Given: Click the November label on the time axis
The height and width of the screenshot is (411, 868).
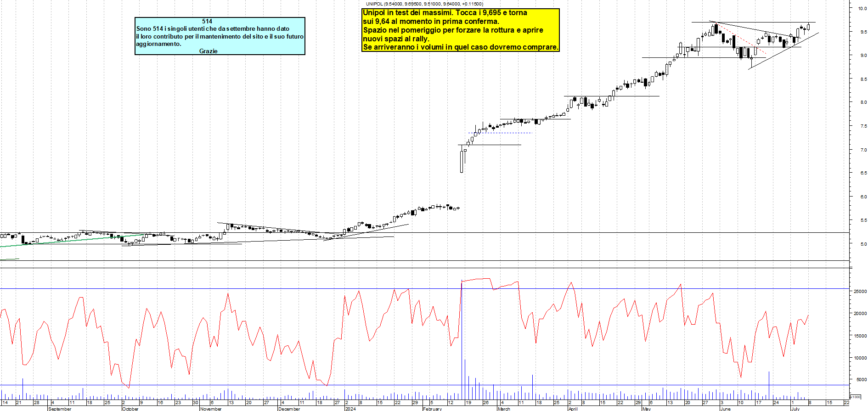Looking at the screenshot, I should coord(211,409).
